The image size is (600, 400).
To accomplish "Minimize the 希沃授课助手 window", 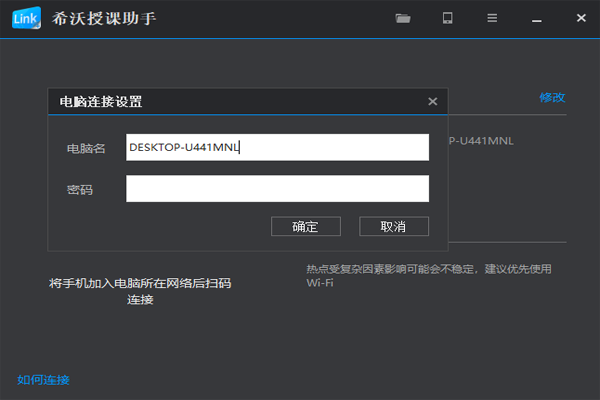I will 536,18.
